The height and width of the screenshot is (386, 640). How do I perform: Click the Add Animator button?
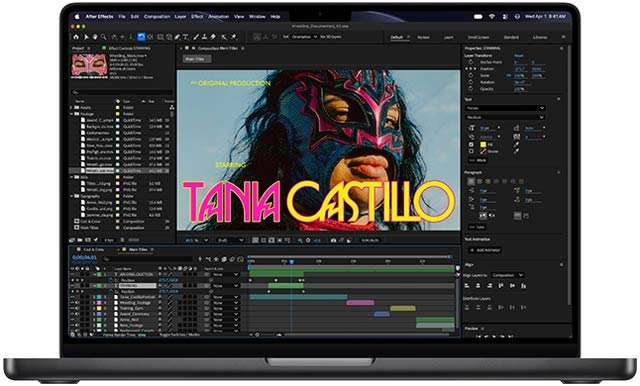(485, 250)
